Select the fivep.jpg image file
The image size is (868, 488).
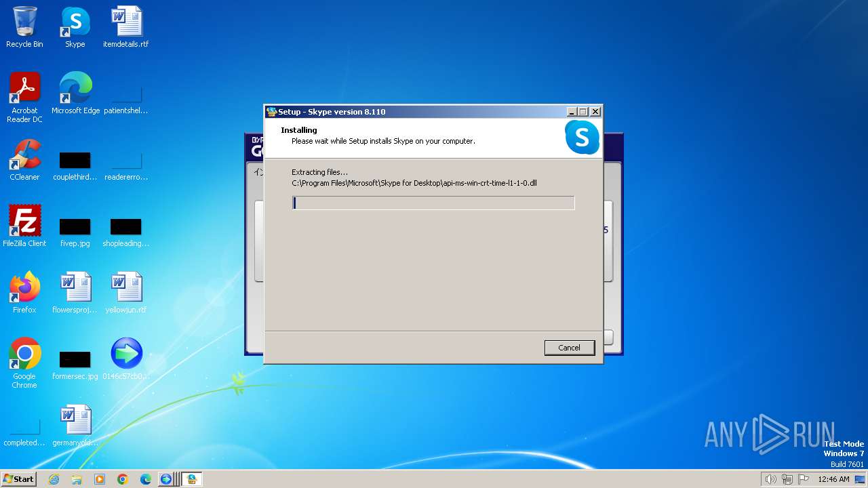coord(75,232)
